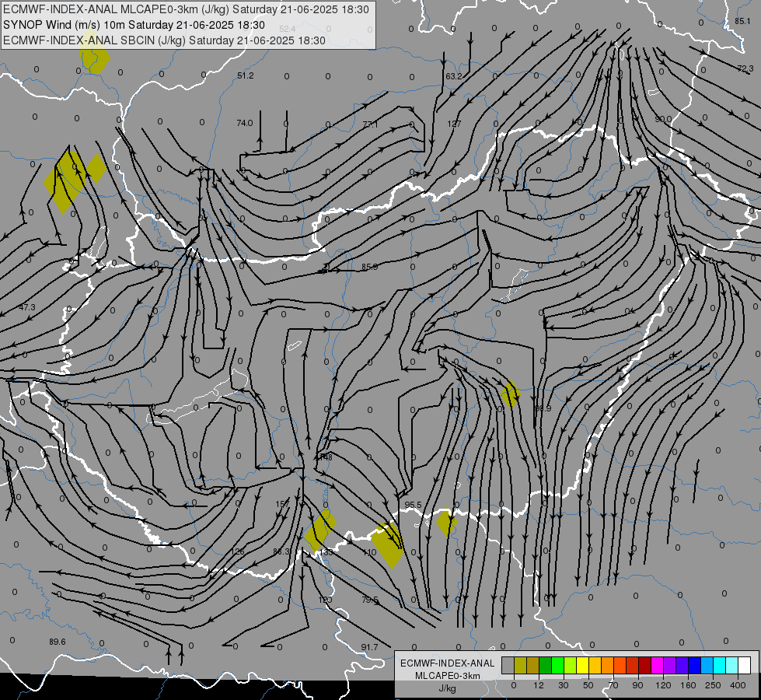The width and height of the screenshot is (761, 700).
Task: Click the map value 133
Action: pos(326,552)
